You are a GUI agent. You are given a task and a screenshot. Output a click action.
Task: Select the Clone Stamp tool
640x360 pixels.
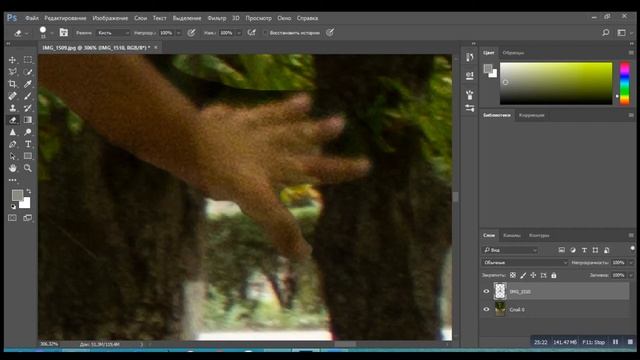pos(13,108)
